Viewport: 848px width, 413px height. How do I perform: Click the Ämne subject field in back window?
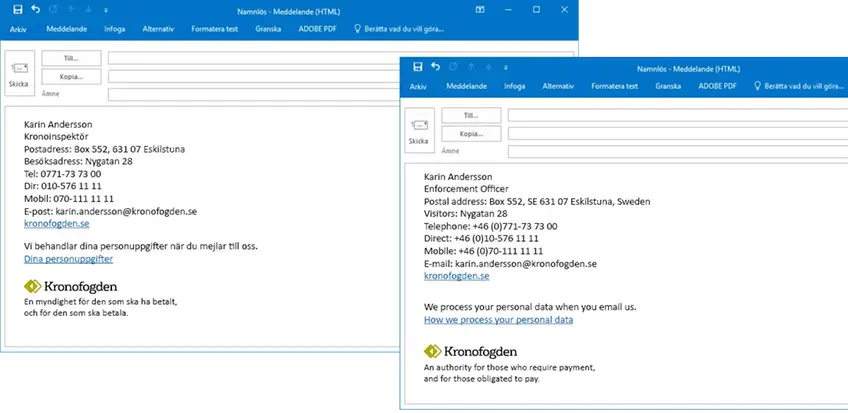pos(254,95)
